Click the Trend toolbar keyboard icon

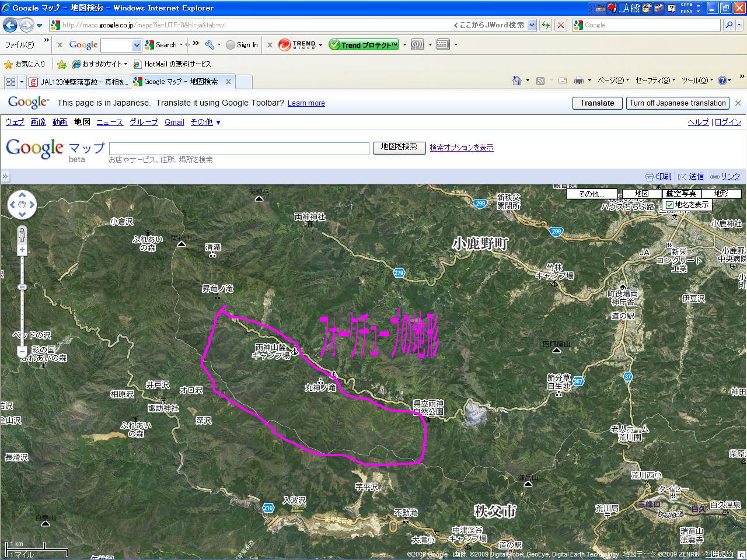pyautogui.click(x=443, y=44)
